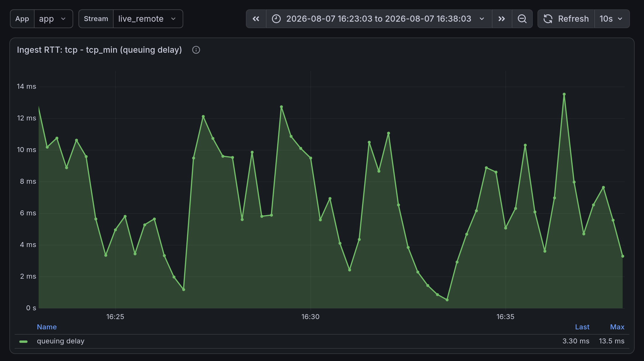The height and width of the screenshot is (361, 644).
Task: Click the 14 ms y-axis label
Action: [27, 86]
